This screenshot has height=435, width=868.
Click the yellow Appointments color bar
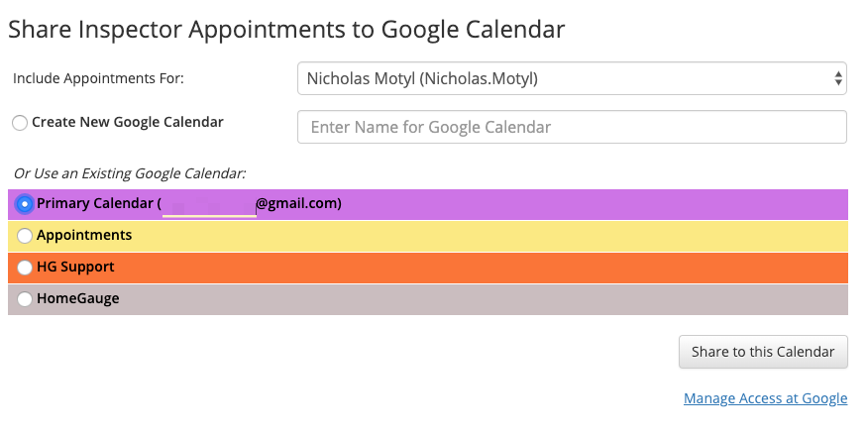pyautogui.click(x=495, y=236)
